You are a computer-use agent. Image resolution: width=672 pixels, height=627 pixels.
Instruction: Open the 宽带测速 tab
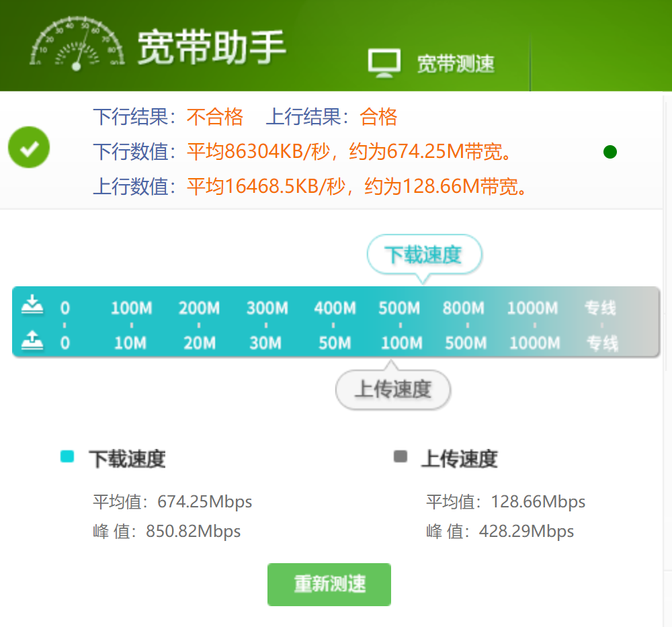tap(456, 64)
